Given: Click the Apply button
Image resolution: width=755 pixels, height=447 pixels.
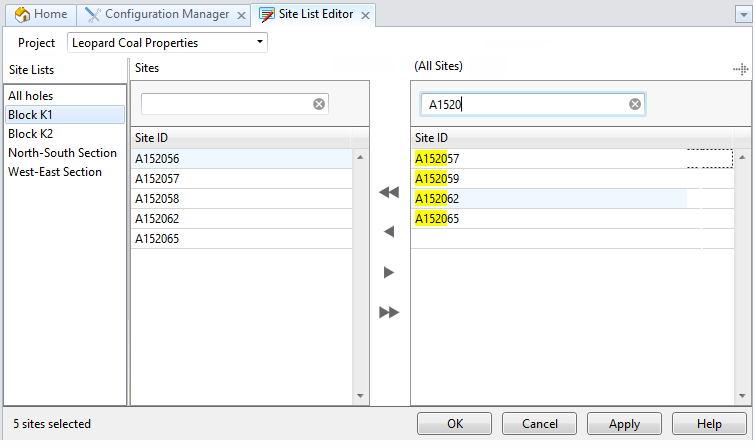Looking at the screenshot, I should click(624, 424).
